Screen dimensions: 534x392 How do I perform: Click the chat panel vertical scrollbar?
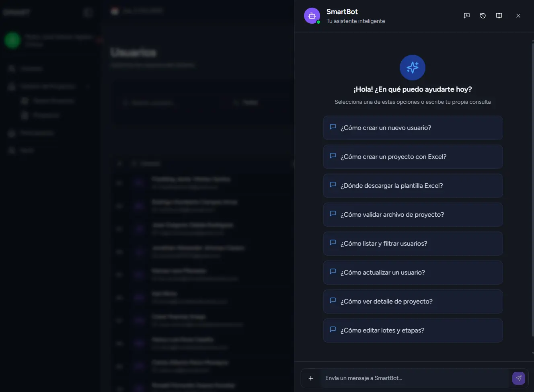pos(532,193)
